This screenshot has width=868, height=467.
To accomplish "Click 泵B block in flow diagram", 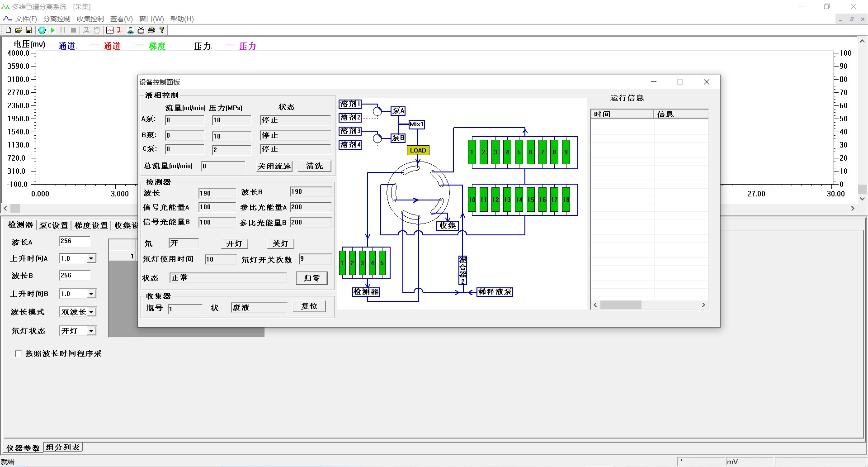I will point(398,138).
